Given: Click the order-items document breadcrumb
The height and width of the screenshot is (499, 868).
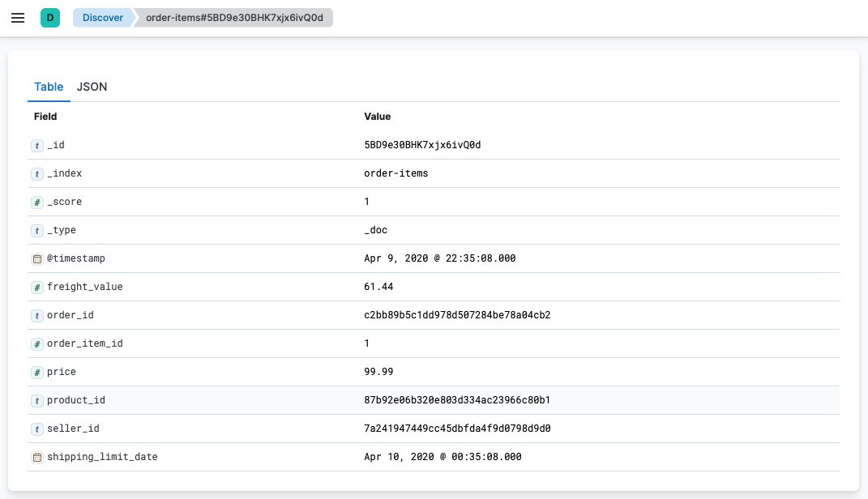Looking at the screenshot, I should (233, 17).
